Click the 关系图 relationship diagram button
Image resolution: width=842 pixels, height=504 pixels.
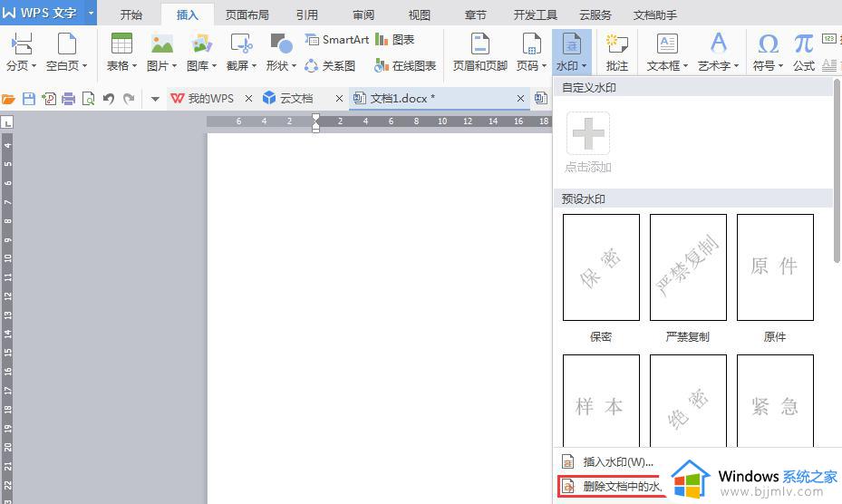click(330, 66)
